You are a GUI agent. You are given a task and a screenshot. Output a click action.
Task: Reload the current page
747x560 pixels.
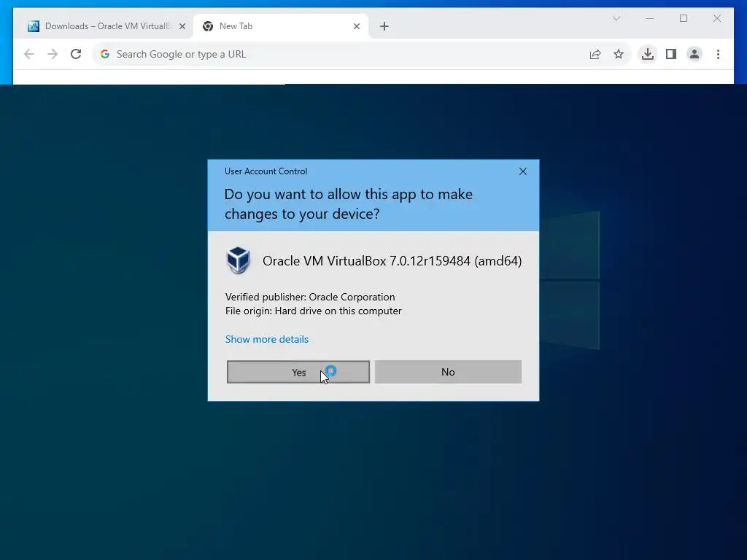click(76, 54)
